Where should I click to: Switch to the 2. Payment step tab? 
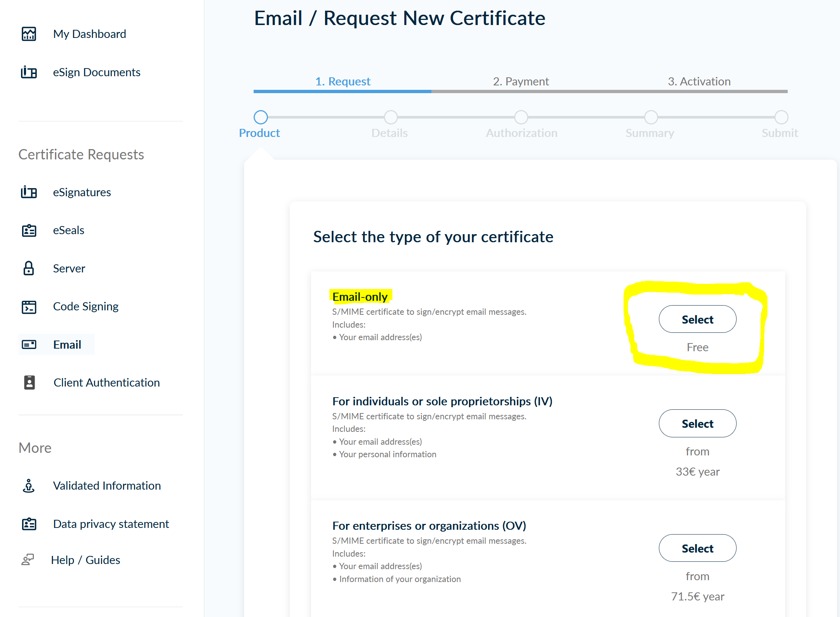pos(521,81)
